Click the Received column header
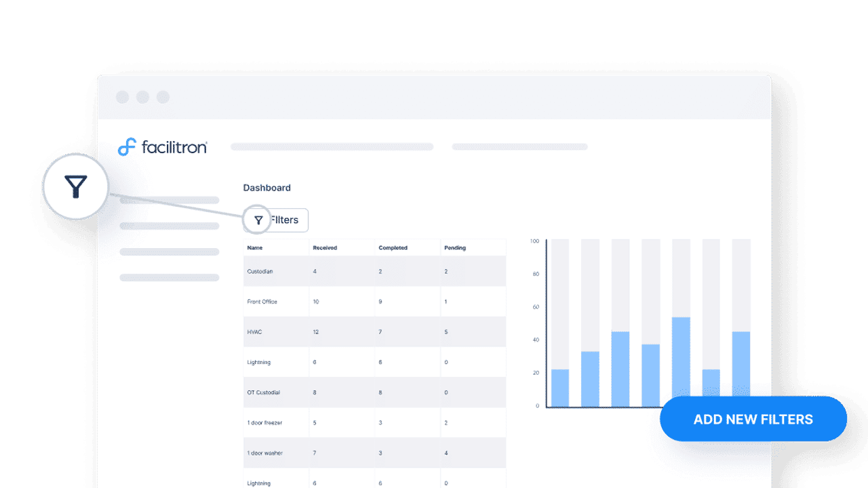The image size is (868, 488). coord(325,248)
